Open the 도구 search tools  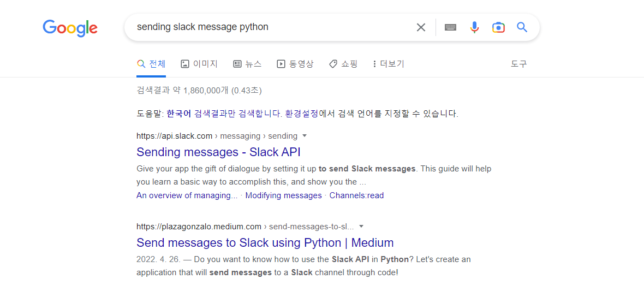coord(518,64)
